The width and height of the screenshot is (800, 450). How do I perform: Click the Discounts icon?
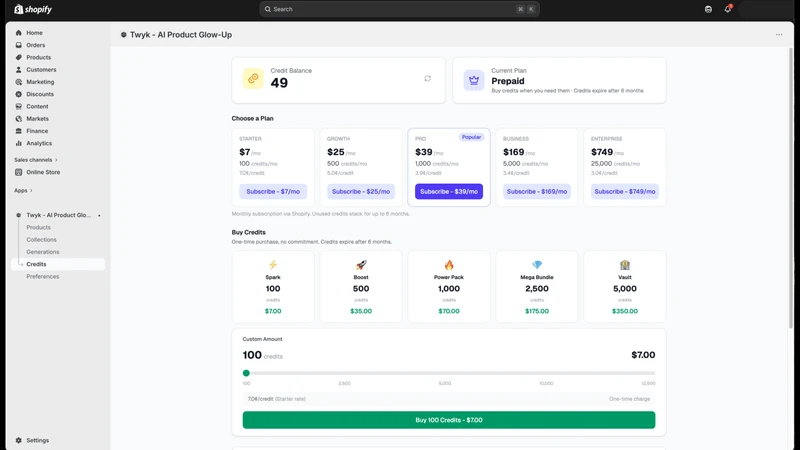click(x=19, y=94)
